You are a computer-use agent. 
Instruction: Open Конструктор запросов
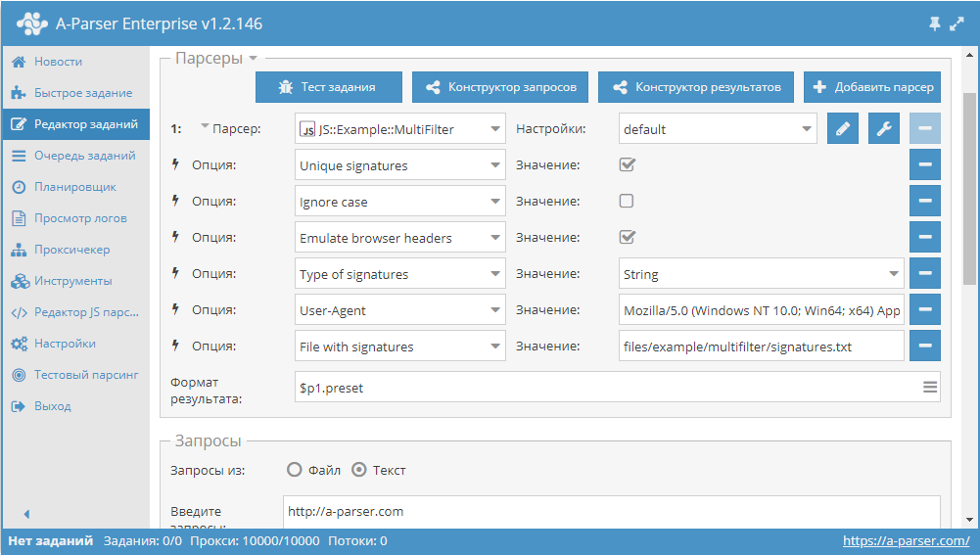pyautogui.click(x=500, y=87)
